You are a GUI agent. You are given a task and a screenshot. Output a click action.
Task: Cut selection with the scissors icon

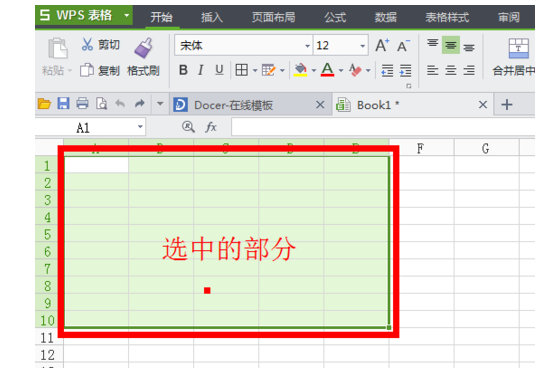(x=87, y=44)
